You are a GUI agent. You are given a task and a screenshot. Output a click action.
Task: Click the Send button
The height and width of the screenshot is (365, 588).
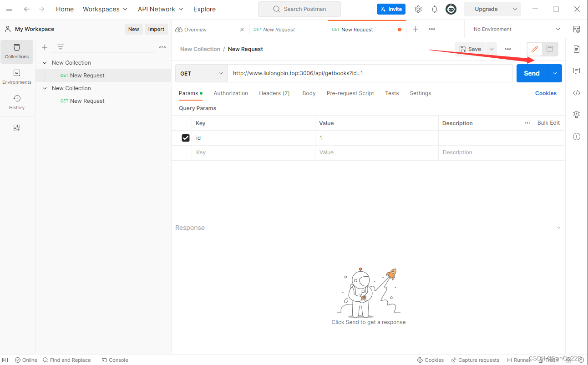[532, 73]
